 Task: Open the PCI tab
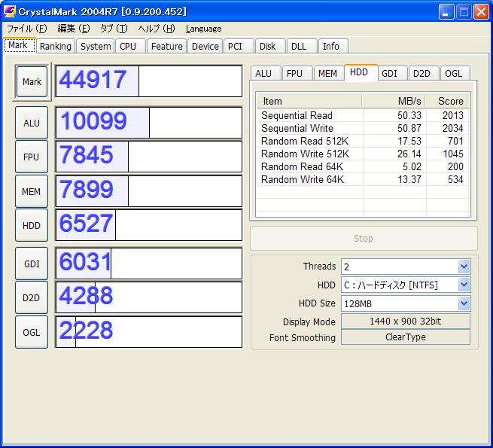(x=239, y=46)
